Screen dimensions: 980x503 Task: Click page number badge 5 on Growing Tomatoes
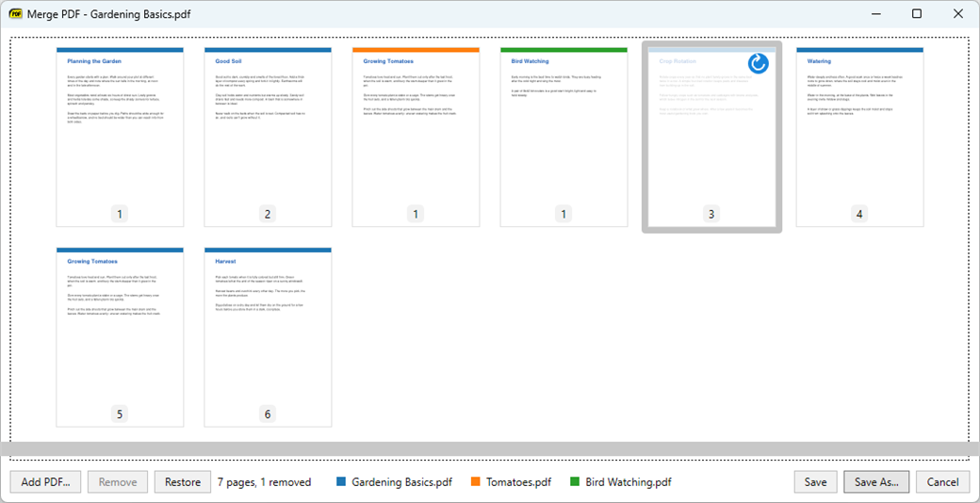coord(120,414)
